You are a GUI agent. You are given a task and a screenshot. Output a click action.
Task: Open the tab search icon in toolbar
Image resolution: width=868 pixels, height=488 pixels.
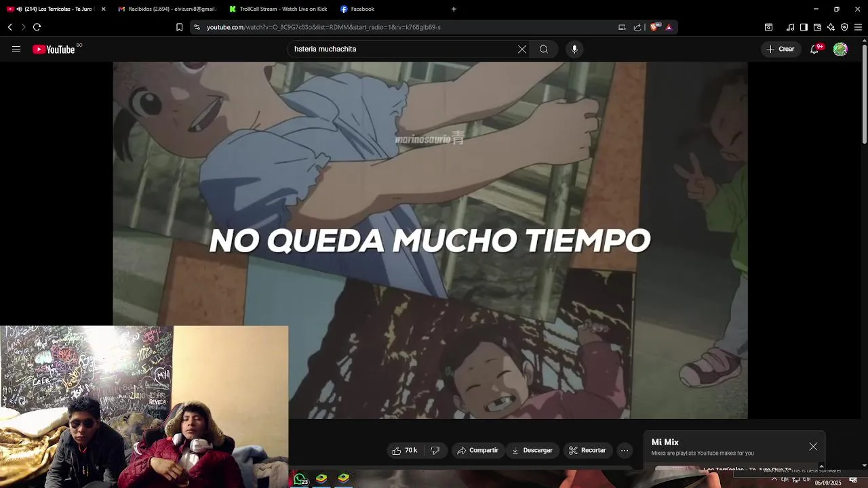point(768,27)
